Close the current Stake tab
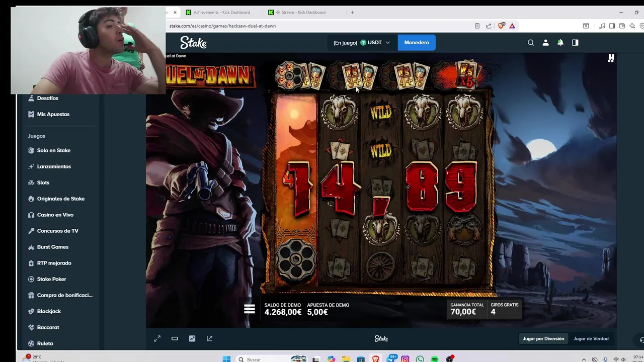The image size is (644, 362). pyautogui.click(x=175, y=12)
